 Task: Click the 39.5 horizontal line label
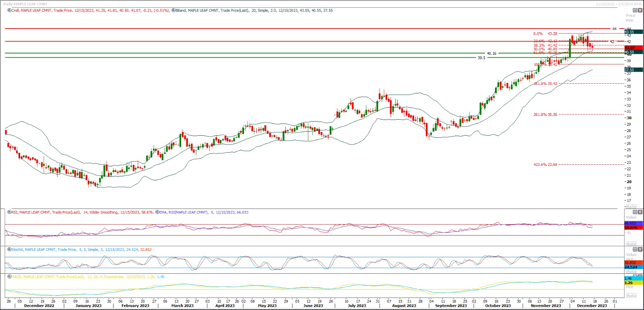[481, 58]
